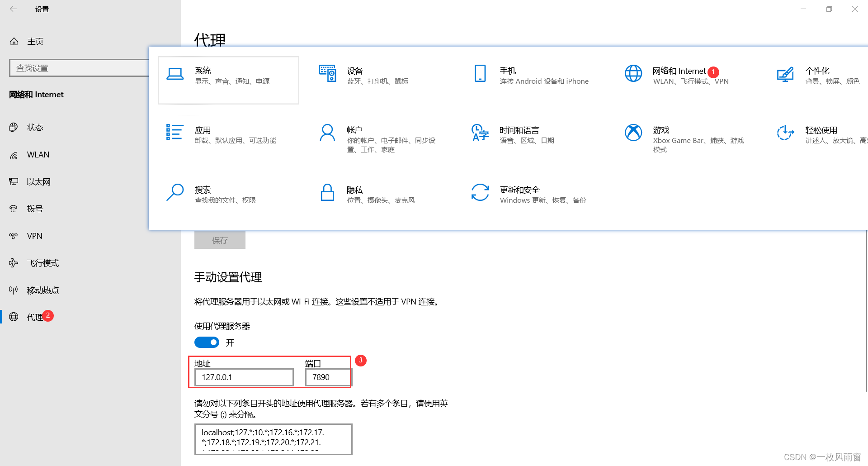Viewport: 868px width, 466px height.
Task: Open the 帐户 Accounts person icon
Action: pyautogui.click(x=327, y=133)
